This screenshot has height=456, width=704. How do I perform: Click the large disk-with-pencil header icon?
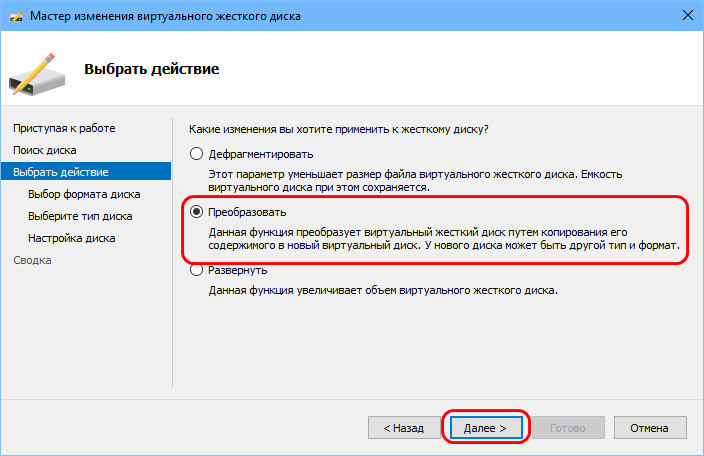37,74
